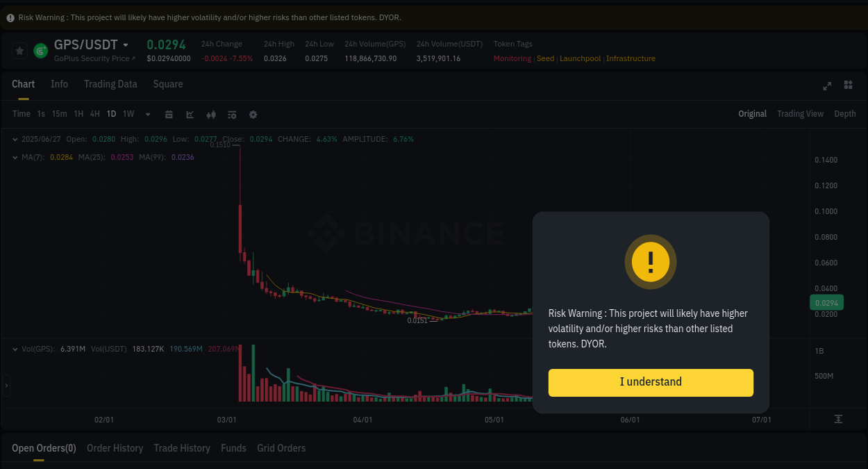Screen dimensions: 868x469
Task: Click the GoPlus Security token logo
Action: [40, 50]
